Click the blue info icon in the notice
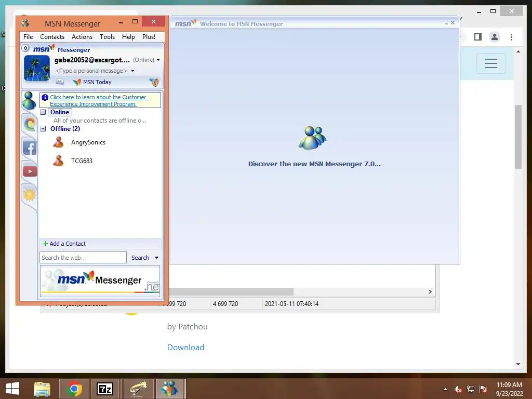 click(45, 97)
